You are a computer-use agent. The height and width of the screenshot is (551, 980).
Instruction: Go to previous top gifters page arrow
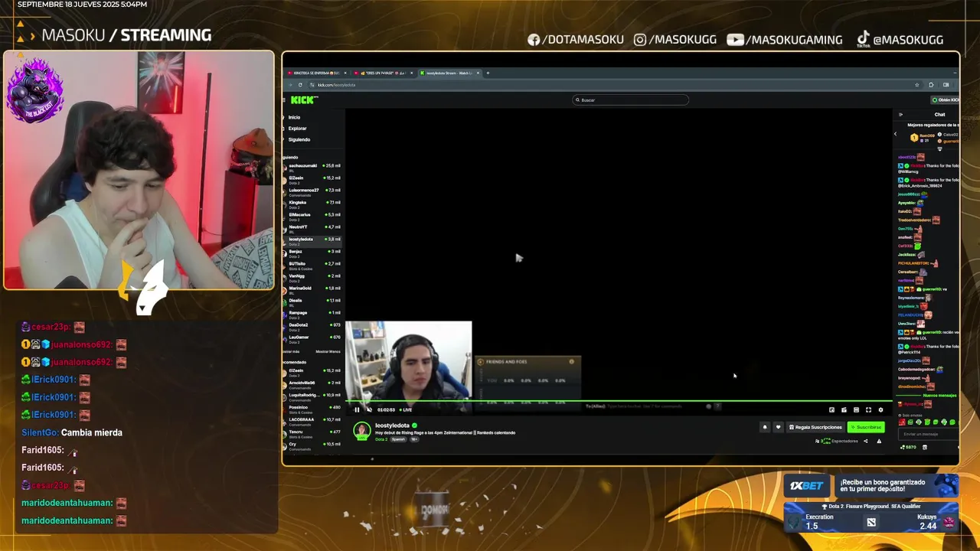(x=895, y=134)
